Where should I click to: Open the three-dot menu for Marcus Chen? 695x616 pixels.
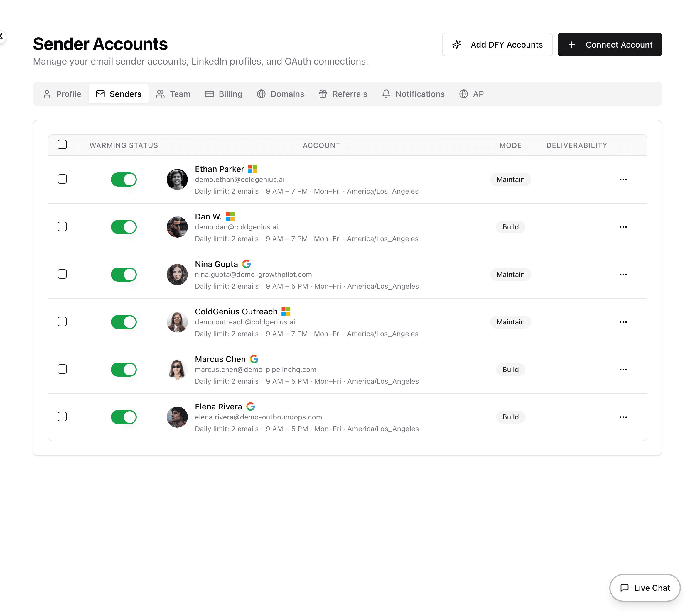click(x=623, y=370)
